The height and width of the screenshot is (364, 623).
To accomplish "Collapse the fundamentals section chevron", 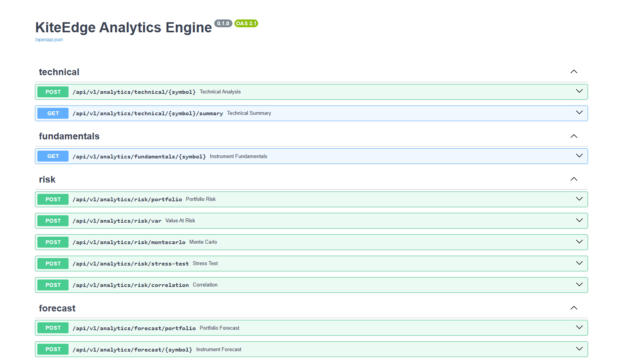I will click(574, 136).
